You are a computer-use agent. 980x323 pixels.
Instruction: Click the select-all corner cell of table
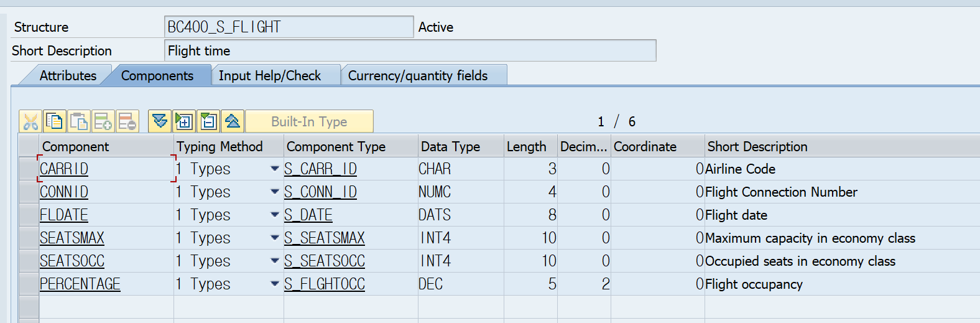point(29,146)
